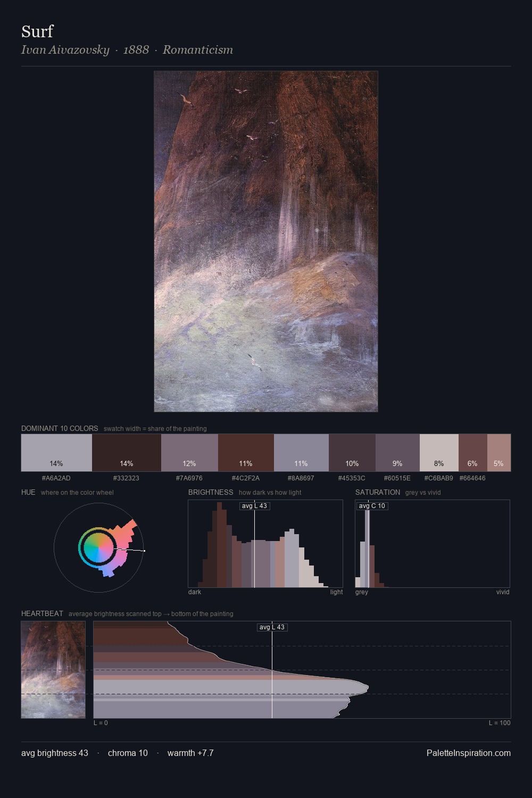Click the #A6A2AD hex label
This screenshot has height=798, width=532.
[56, 478]
